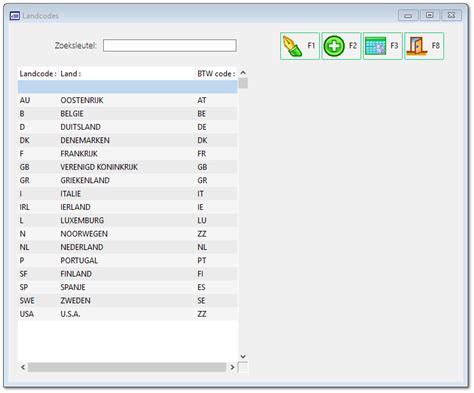Viewport: 474px width, 393px height.
Task: Click the scroll up arrow of list
Action: (243, 73)
